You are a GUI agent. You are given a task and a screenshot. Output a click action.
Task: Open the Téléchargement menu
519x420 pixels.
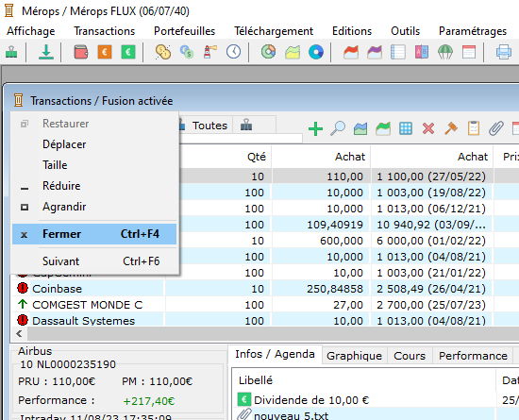274,31
